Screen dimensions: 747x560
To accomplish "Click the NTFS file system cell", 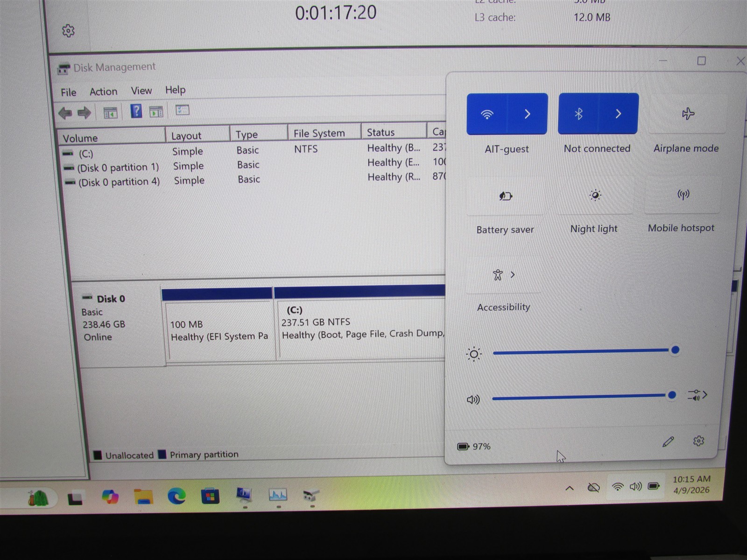I will click(306, 149).
